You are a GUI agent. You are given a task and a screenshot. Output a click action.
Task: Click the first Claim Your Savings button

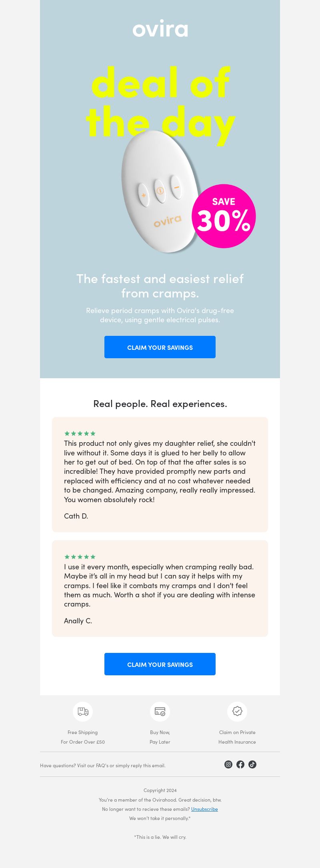(160, 347)
